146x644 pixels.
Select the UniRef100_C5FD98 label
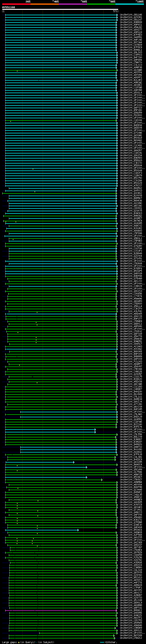[x=131, y=233]
